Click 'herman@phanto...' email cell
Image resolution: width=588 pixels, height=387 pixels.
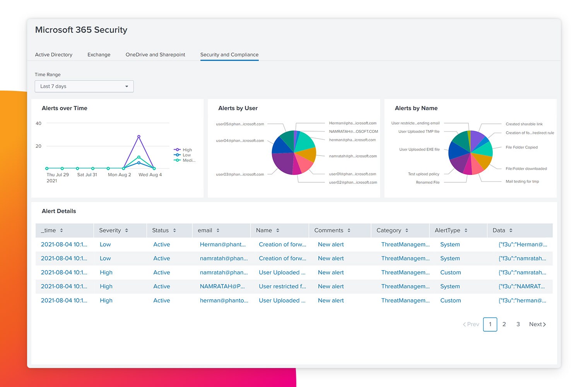click(x=224, y=300)
